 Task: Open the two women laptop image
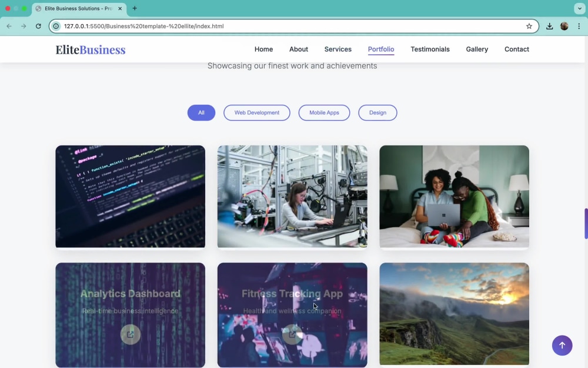point(454,197)
